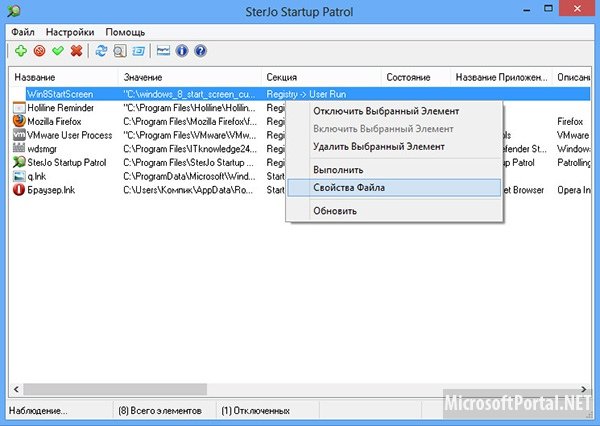Click the SterJo Startup Patrol row icon
Screen dimensions: 600x426
[x=19, y=162]
